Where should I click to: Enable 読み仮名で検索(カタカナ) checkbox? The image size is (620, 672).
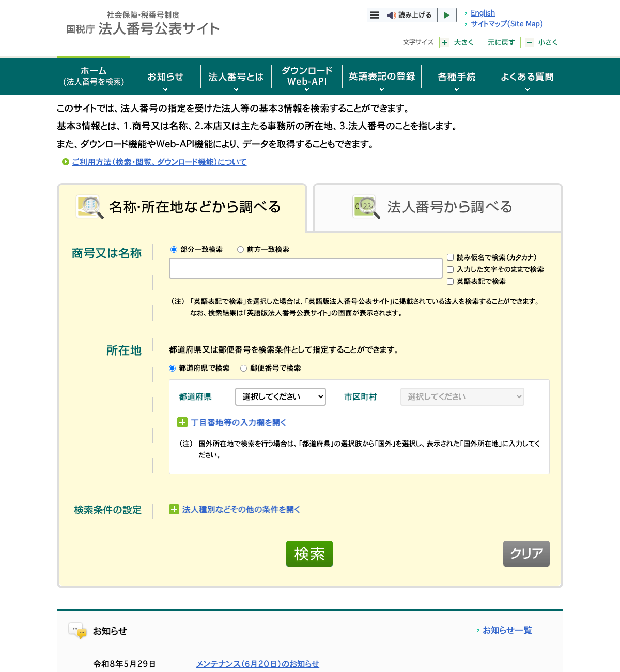coord(450,257)
